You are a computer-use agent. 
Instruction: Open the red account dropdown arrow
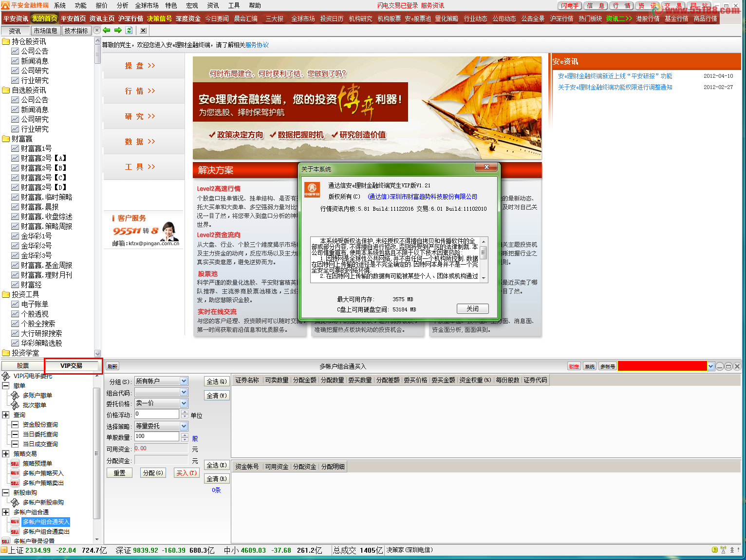(x=711, y=366)
